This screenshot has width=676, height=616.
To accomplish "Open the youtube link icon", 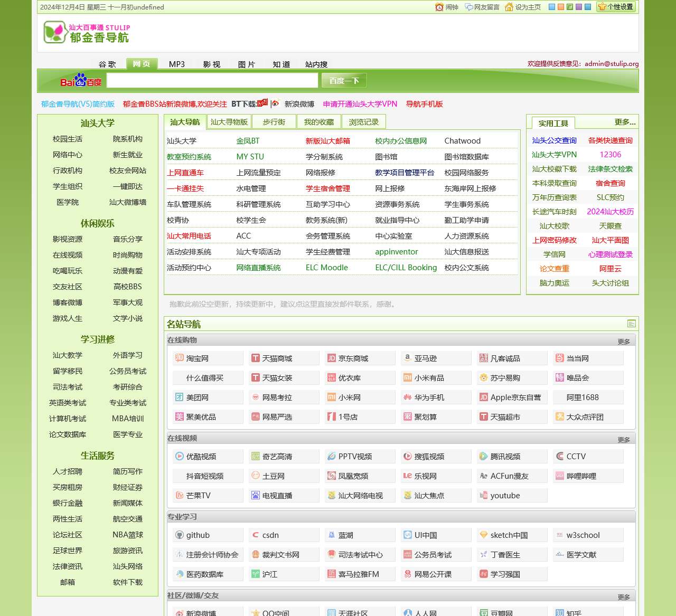I will point(484,495).
